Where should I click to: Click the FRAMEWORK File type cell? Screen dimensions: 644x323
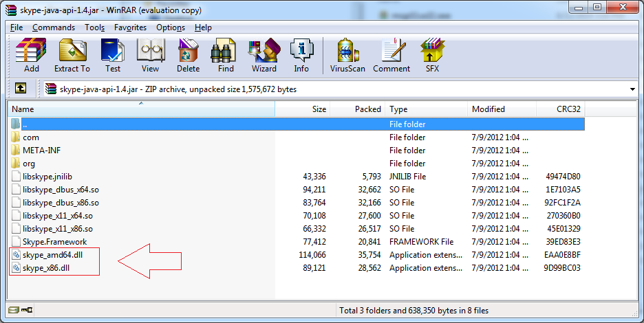(x=421, y=242)
